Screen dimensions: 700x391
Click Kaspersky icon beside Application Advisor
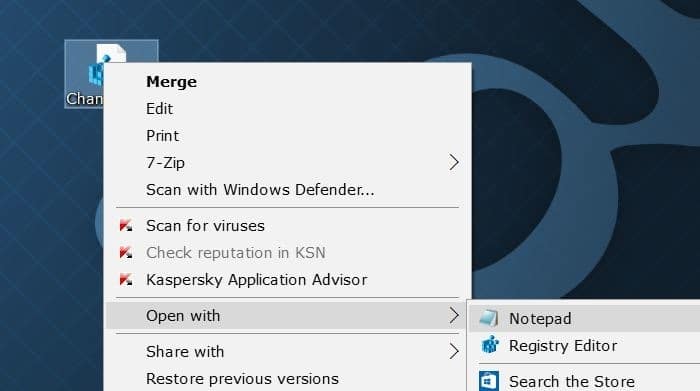coord(126,280)
